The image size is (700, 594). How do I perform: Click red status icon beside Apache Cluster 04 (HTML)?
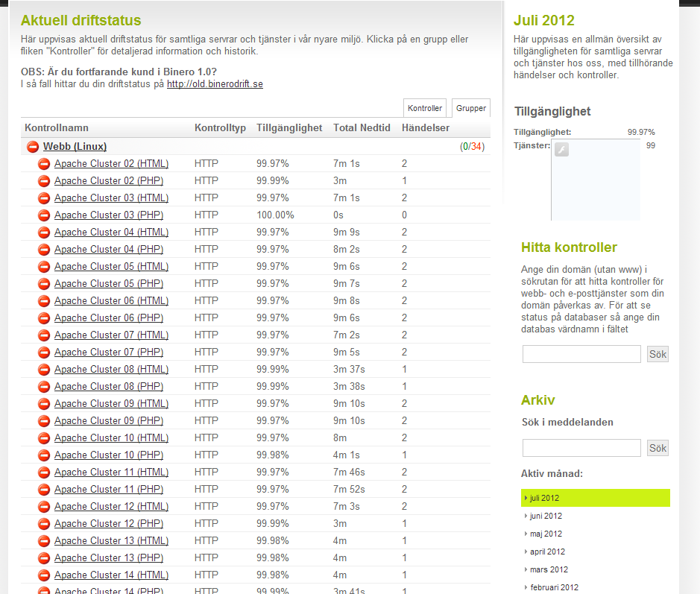pyautogui.click(x=44, y=232)
